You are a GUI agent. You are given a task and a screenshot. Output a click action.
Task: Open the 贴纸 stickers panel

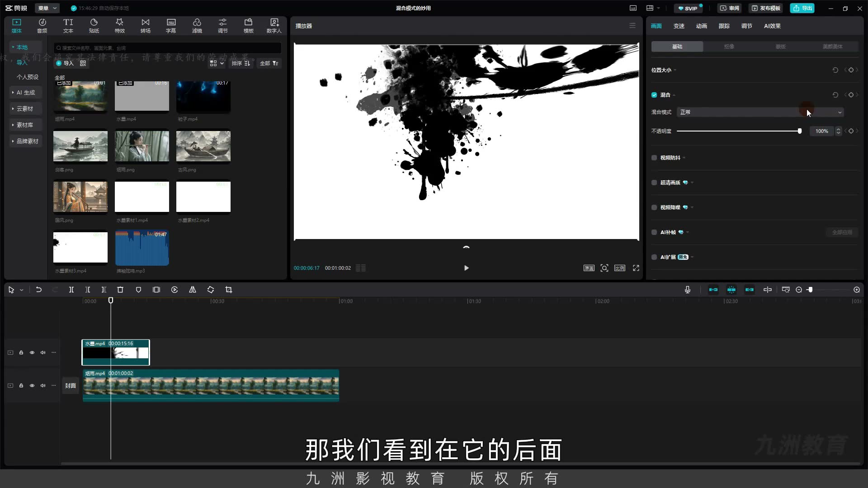click(x=94, y=26)
